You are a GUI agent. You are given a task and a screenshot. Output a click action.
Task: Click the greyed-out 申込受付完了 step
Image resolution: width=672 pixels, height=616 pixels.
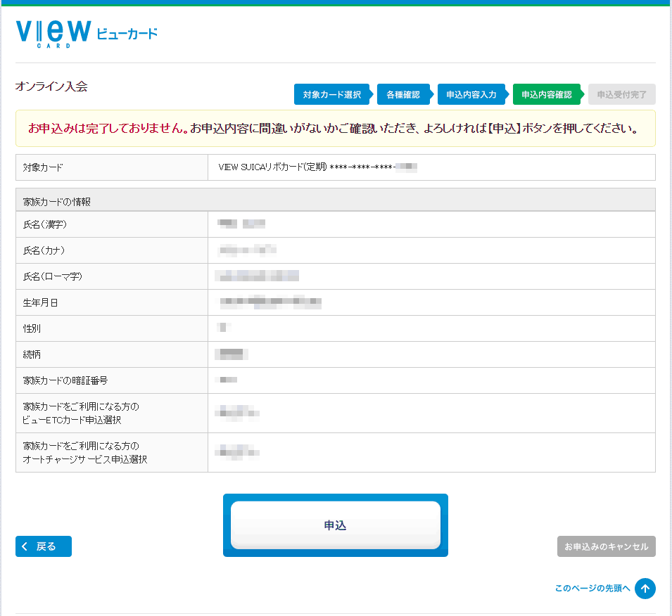621,94
